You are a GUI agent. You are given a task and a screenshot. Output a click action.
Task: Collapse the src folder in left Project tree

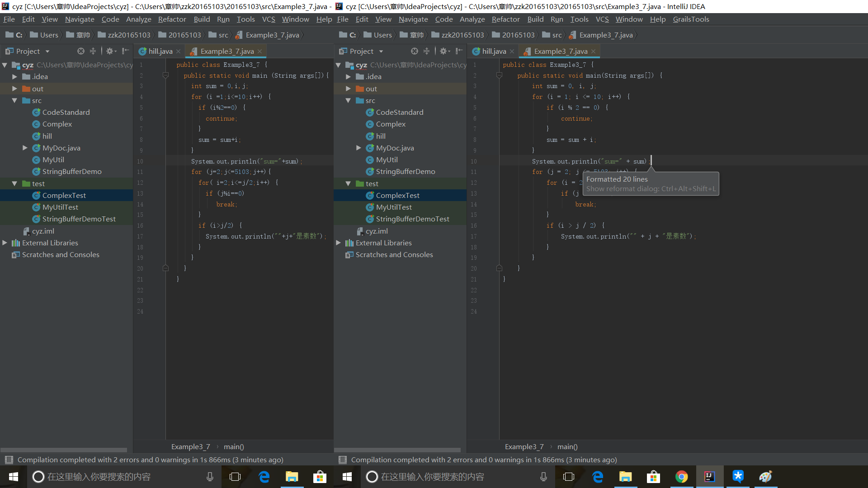pyautogui.click(x=14, y=101)
